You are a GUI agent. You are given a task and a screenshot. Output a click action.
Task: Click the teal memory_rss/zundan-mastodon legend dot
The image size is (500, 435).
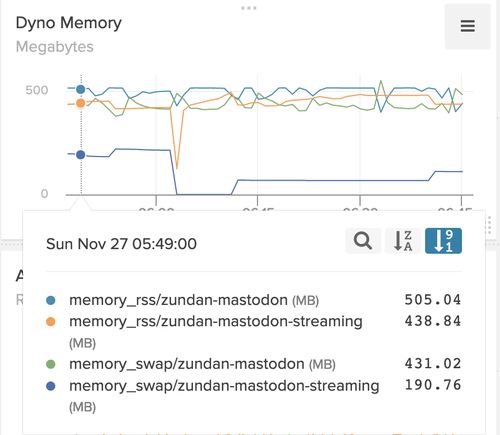pos(51,300)
